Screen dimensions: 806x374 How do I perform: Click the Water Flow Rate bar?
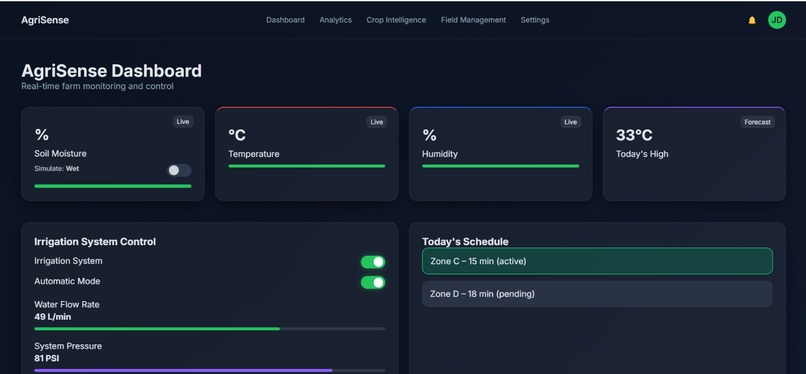click(x=210, y=329)
